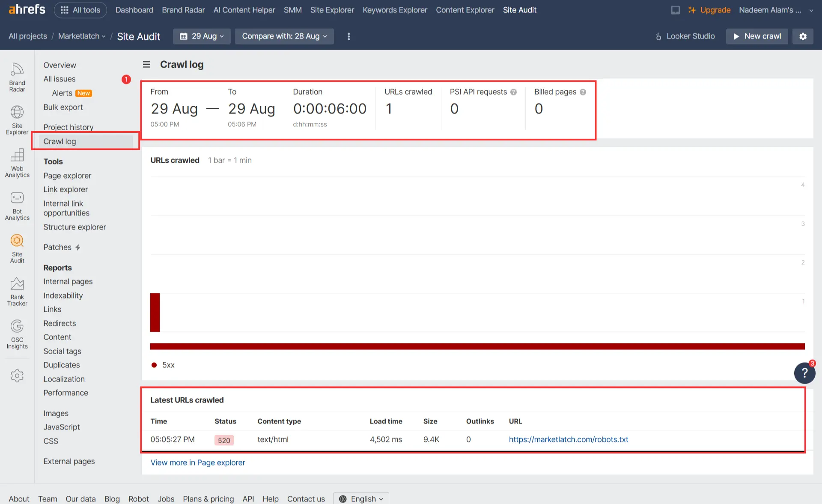This screenshot has width=822, height=504.
Task: Open AI Content Helper in top navigation
Action: (244, 10)
